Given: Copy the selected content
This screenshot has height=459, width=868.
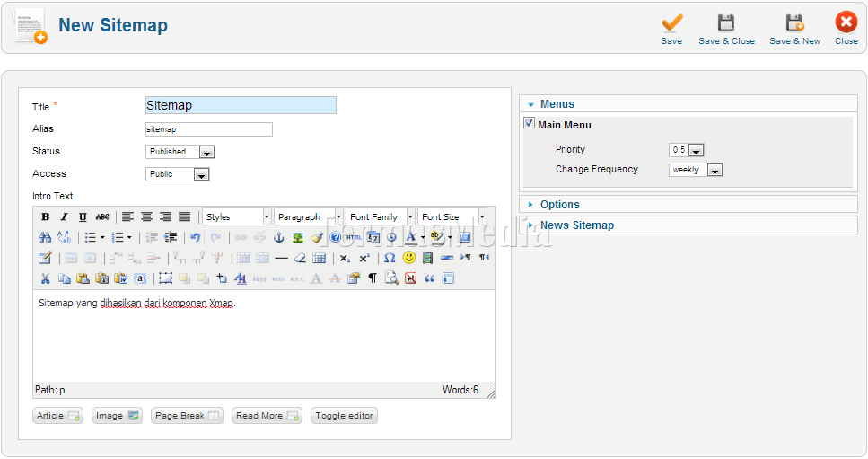Looking at the screenshot, I should 65,278.
